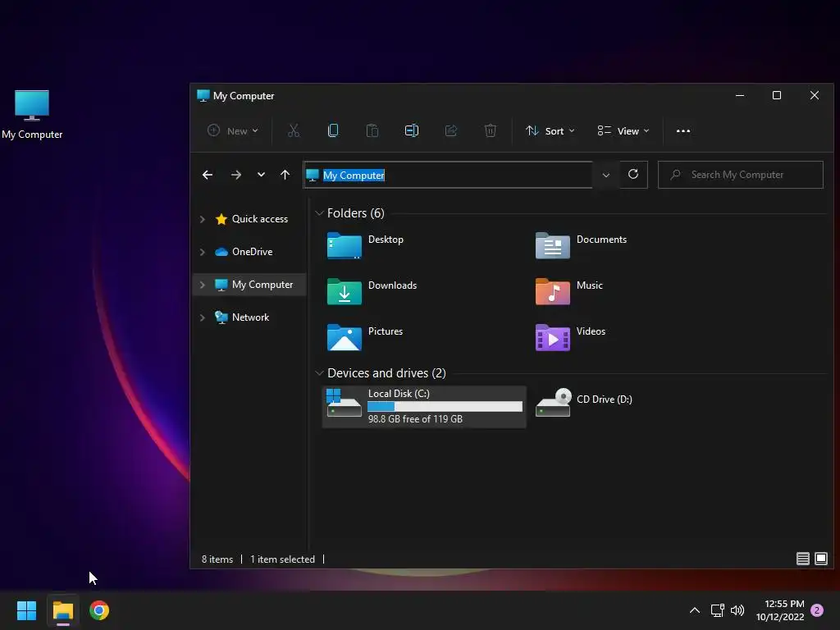Open the Pictures folder icon
The height and width of the screenshot is (630, 840).
tap(344, 337)
